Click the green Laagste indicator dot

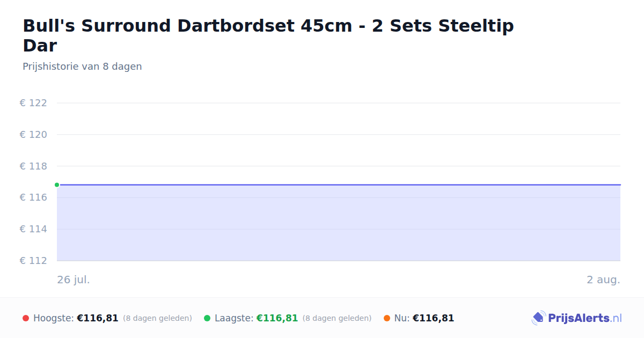click(207, 318)
